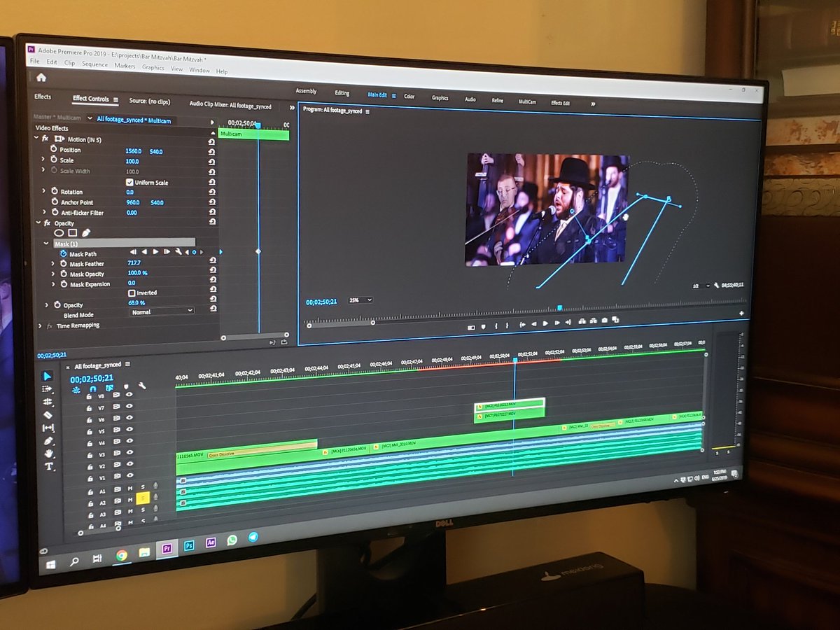Collapse the Opacity effect section
840x630 pixels.
(x=39, y=223)
